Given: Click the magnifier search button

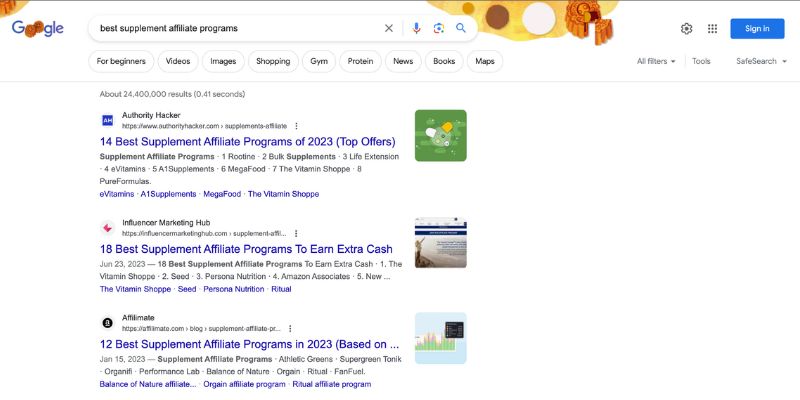Looking at the screenshot, I should click(x=461, y=28).
